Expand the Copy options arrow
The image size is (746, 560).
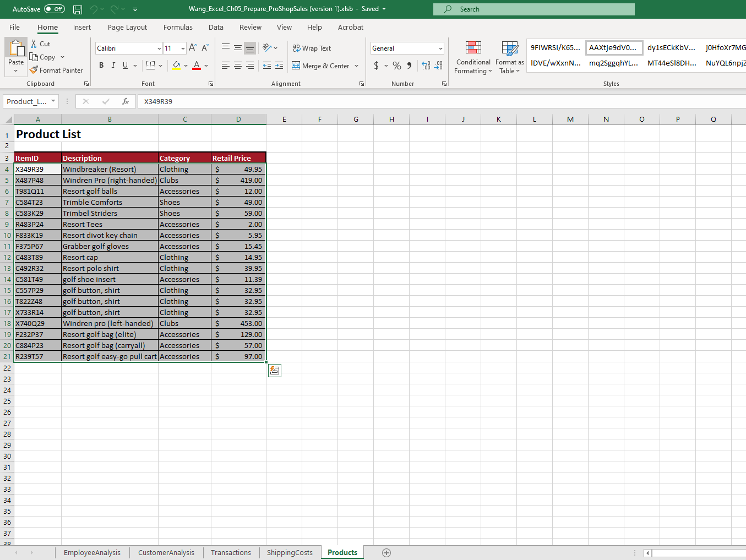(63, 57)
